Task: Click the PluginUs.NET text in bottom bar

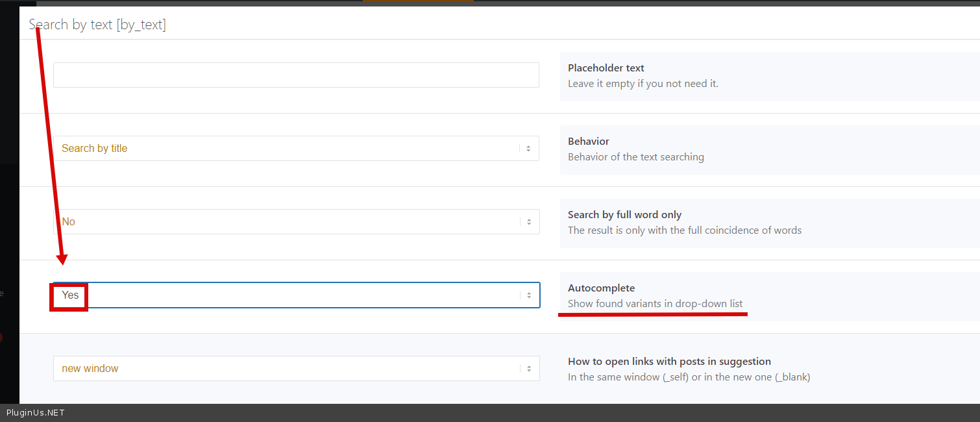Action: click(x=36, y=412)
